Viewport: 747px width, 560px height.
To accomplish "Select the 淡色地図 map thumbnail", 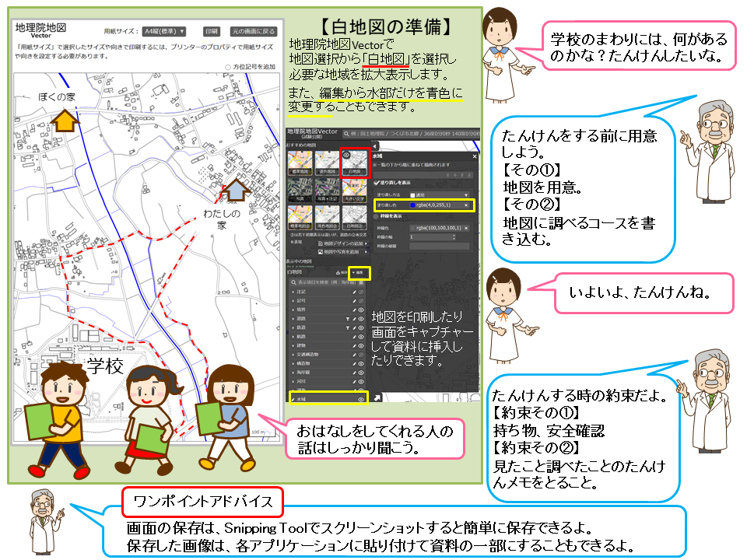I will [328, 163].
